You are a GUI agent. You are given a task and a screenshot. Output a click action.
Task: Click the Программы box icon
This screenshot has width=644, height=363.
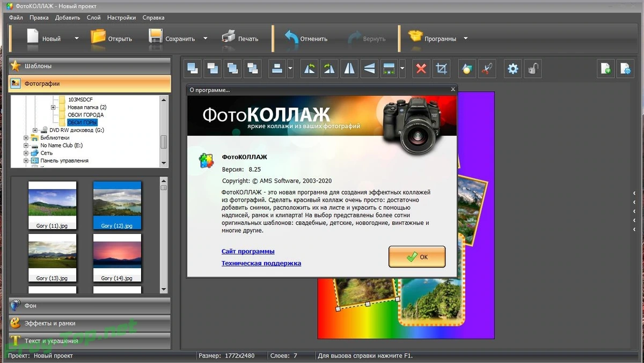(415, 36)
